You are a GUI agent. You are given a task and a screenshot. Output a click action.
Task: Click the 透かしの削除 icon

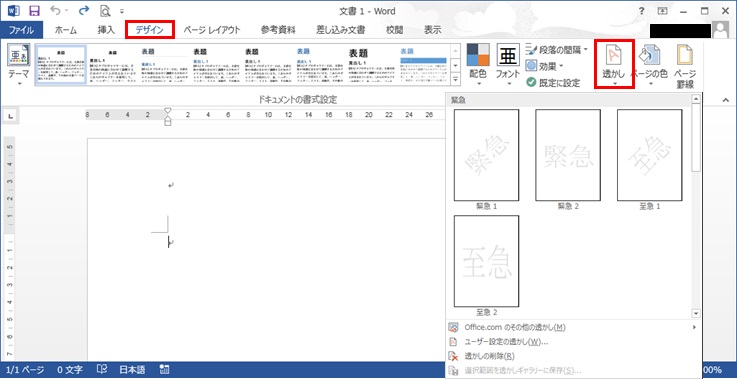[454, 356]
